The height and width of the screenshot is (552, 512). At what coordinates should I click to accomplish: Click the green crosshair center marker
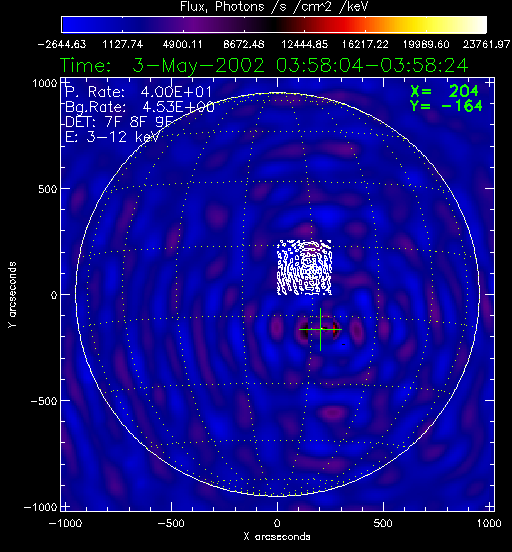point(320,330)
